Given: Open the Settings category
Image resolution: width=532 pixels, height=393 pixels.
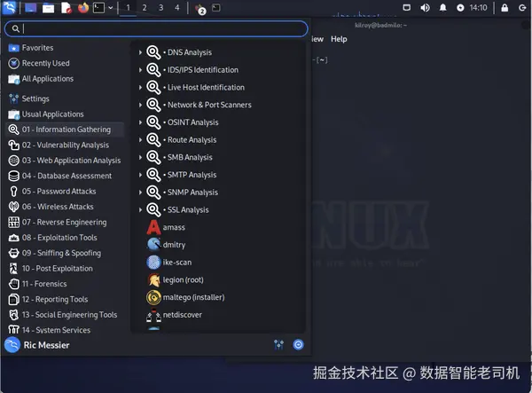Looking at the screenshot, I should coord(65,98).
